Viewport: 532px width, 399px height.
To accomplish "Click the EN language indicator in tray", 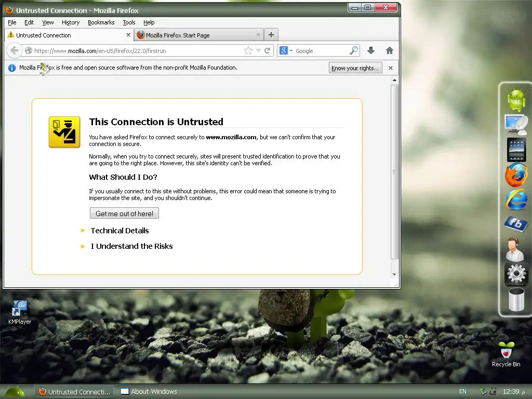I will (462, 392).
